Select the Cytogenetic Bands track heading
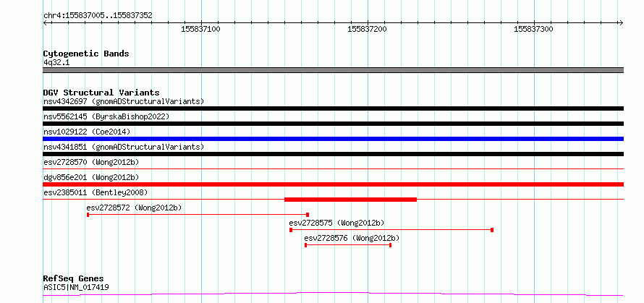The image size is (644, 303). click(x=86, y=54)
